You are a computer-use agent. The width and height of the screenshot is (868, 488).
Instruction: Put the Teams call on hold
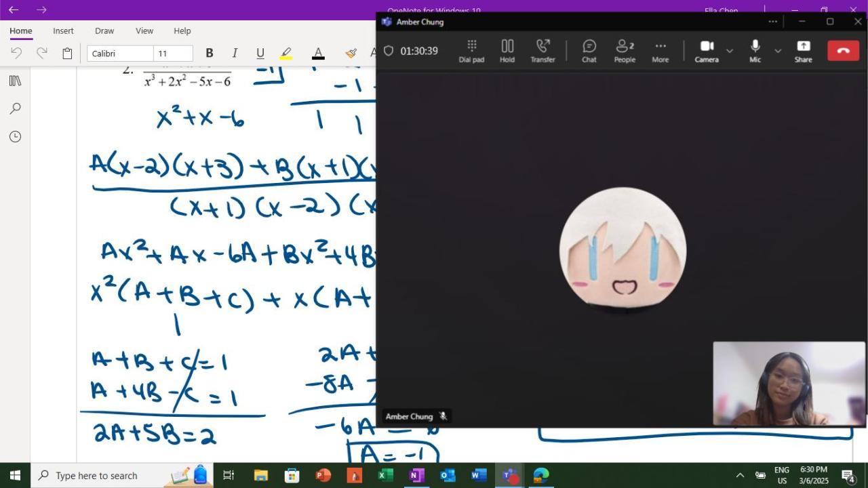tap(507, 51)
